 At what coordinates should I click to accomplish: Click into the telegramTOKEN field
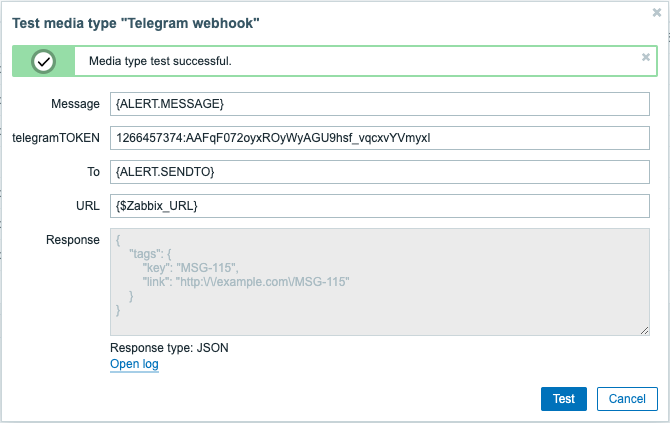380,138
